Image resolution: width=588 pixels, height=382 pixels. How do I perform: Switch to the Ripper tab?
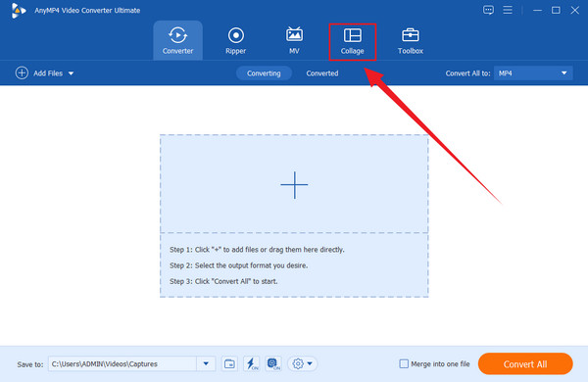coord(235,40)
